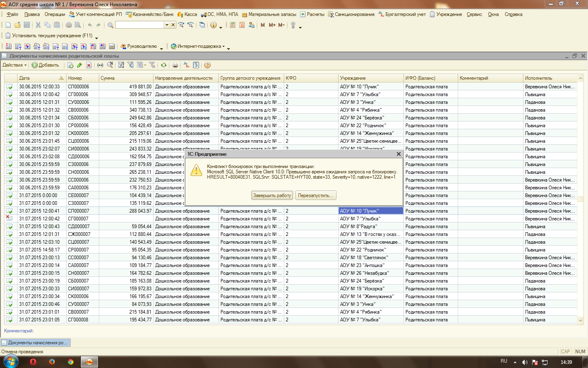Image resolution: width=588 pixels, height=368 pixels.
Task: Click the M+ memory button in toolbar
Action: tap(272, 25)
